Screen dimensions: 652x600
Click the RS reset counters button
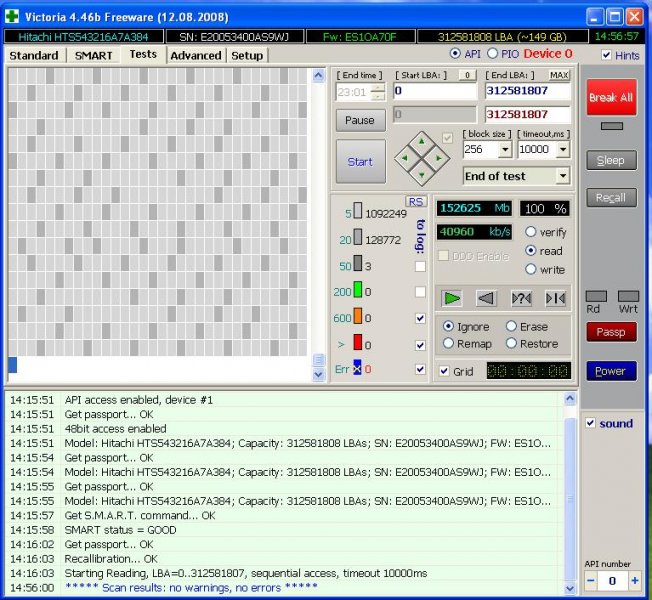click(416, 201)
